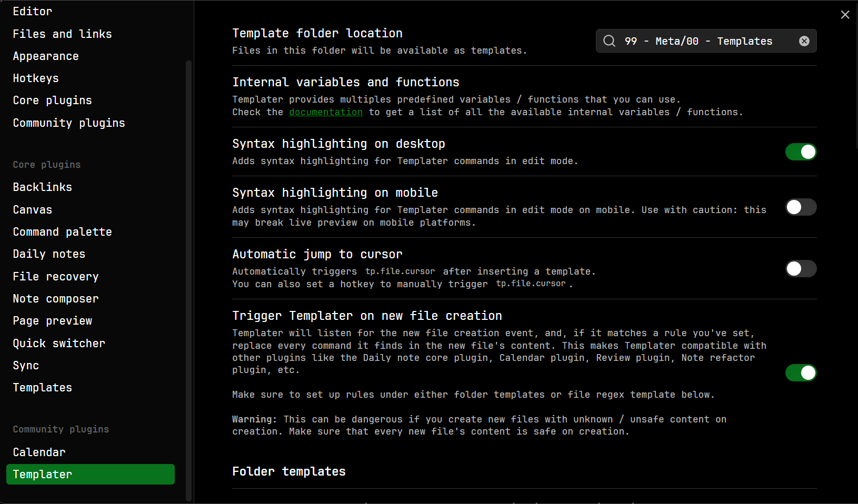858x504 pixels.
Task: Click the settings sidebar scrollbar
Action: (188, 279)
